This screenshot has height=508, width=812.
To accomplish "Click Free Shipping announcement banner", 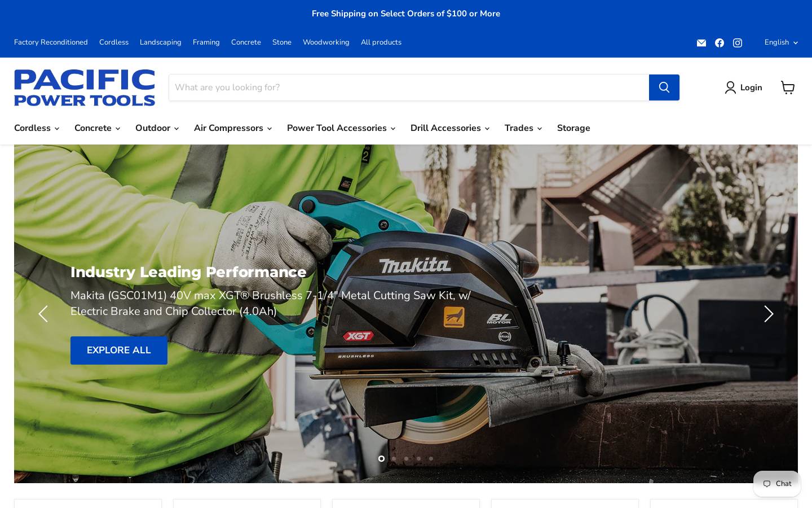I will 406,14.
